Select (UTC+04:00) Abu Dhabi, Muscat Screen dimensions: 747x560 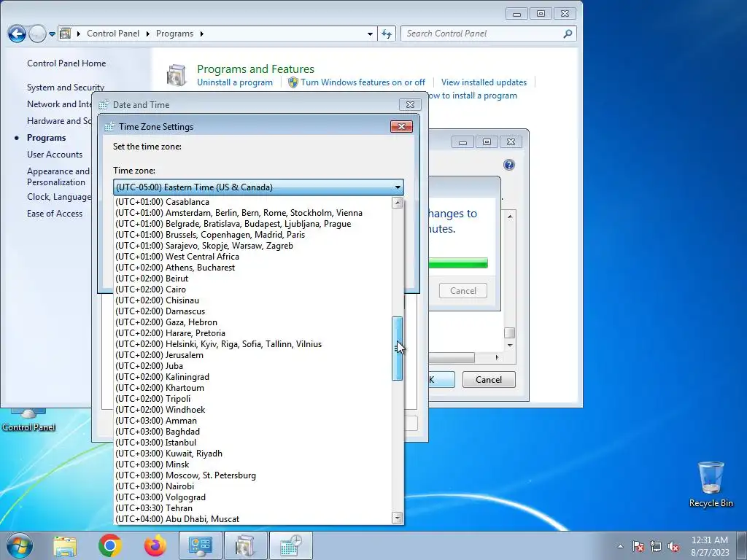coord(252,519)
